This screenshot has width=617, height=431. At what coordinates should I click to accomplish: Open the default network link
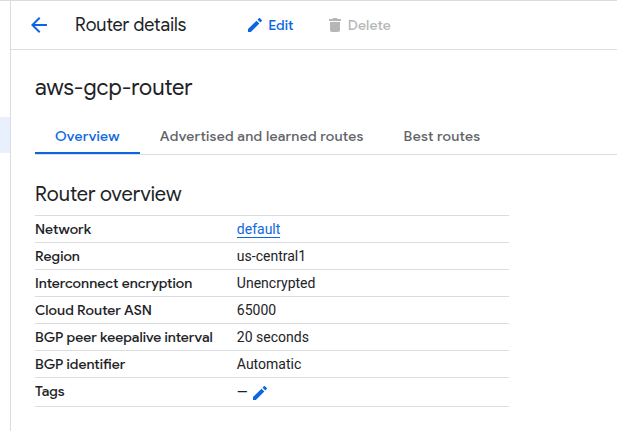[258, 229]
